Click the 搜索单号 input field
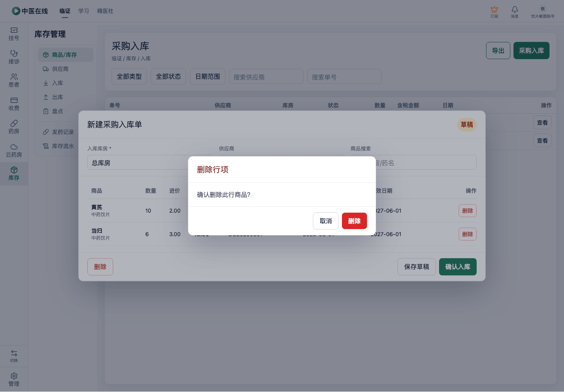Viewport: 564px width, 392px height. click(345, 77)
